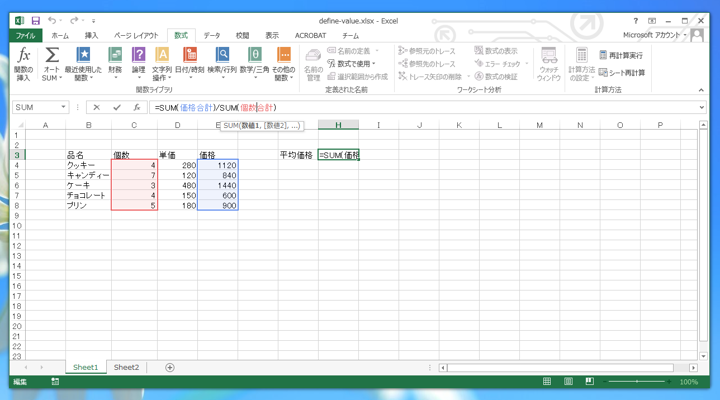Collapse the ribbon with the chevron
The width and height of the screenshot is (720, 400).
click(701, 90)
